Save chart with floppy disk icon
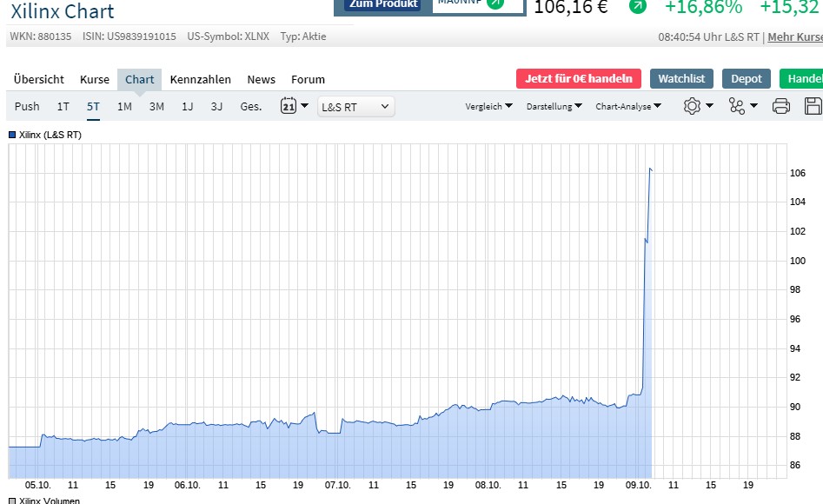823x504 pixels. tap(813, 106)
